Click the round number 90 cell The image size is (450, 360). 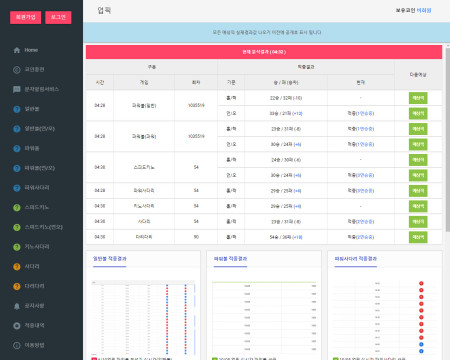click(196, 237)
